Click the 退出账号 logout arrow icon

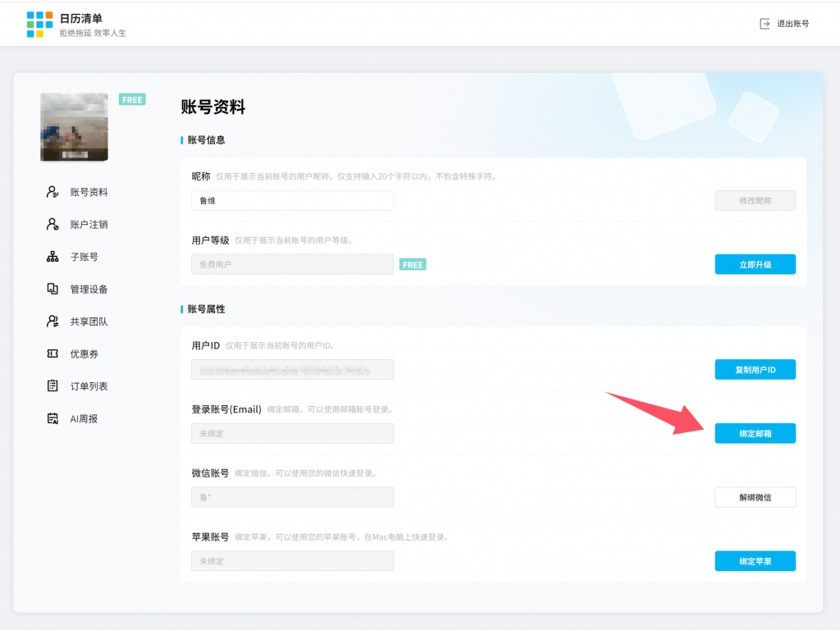765,24
